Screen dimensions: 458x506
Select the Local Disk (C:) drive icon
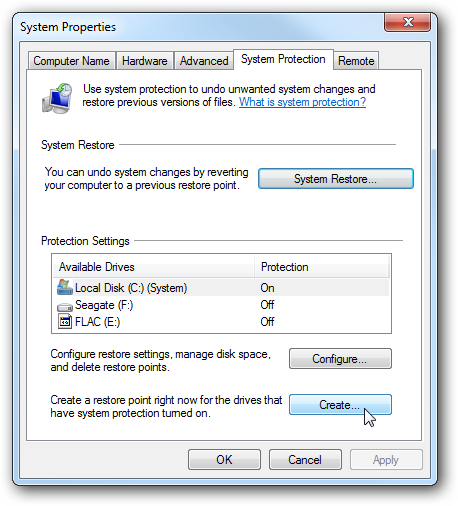pyautogui.click(x=65, y=287)
